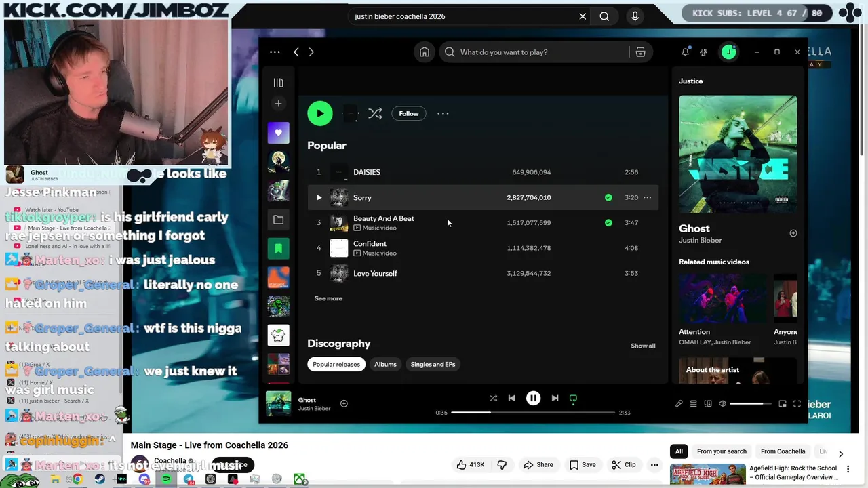868x488 pixels.
Task: Remove Sorry from Liked Songs checkmark
Action: click(x=608, y=197)
